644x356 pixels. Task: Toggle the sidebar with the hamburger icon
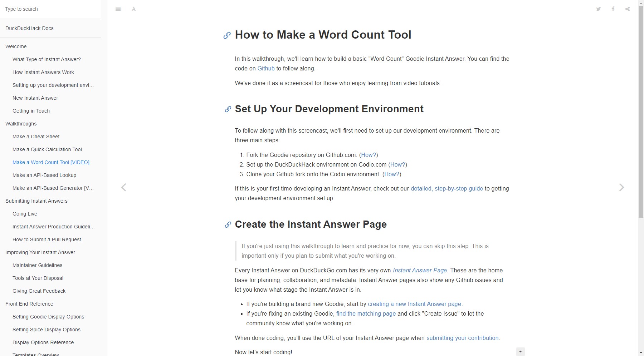coord(118,9)
